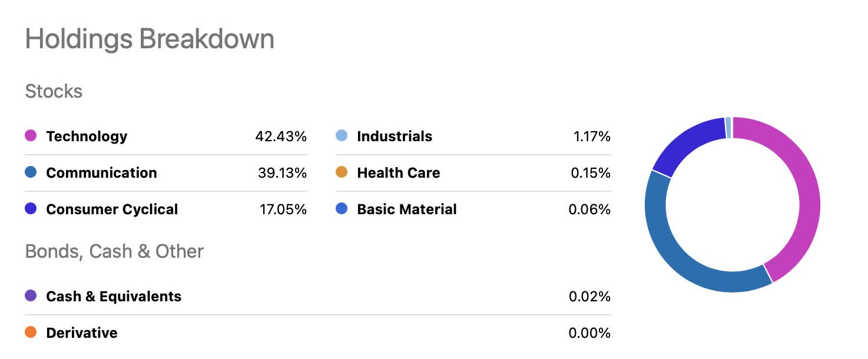Click the pink Technology legend dot
868x359 pixels.
(x=31, y=136)
